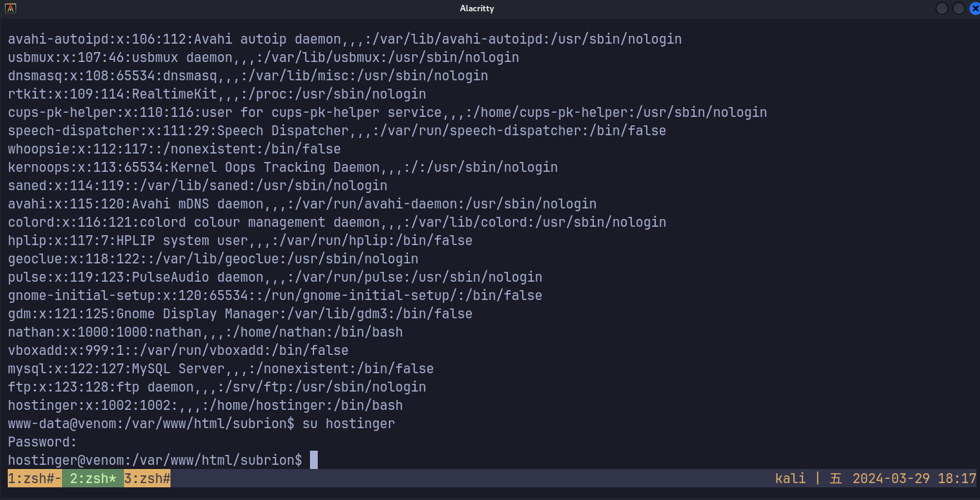
Task: Click the avahi-autoipd entry on first line
Action: (x=345, y=39)
